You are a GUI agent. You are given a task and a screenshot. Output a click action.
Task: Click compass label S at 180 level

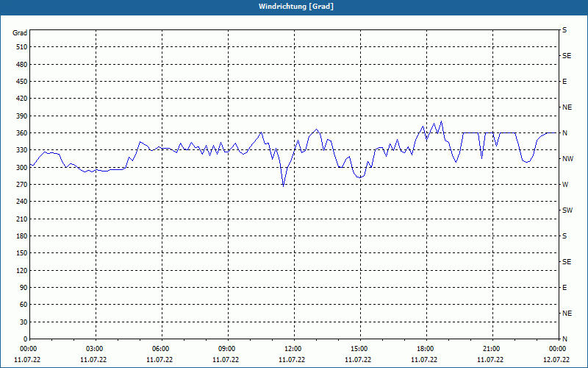[564, 236]
